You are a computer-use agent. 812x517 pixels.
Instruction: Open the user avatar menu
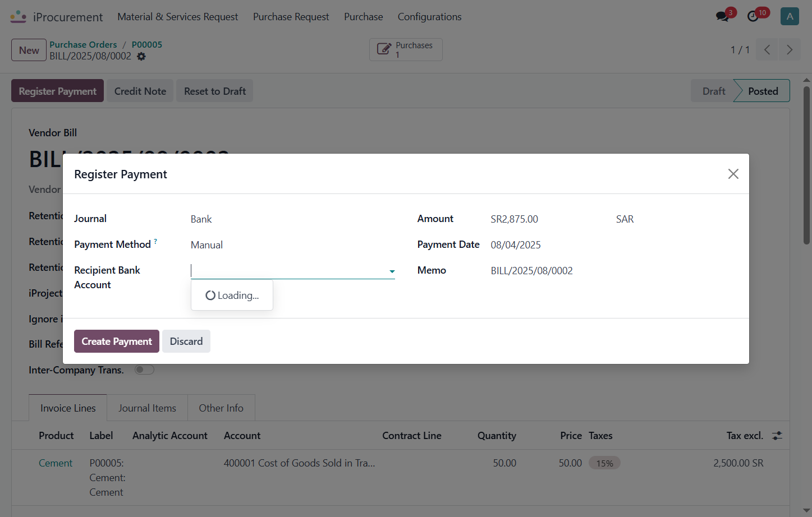pos(790,16)
